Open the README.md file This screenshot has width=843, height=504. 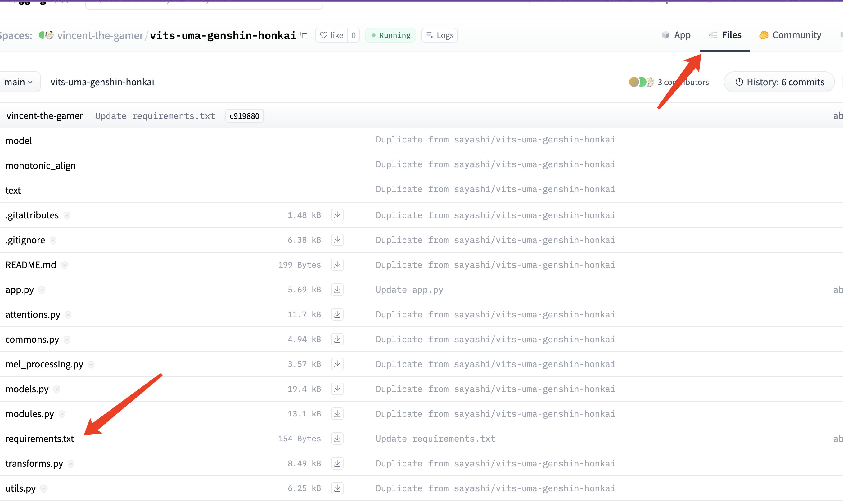click(x=30, y=264)
